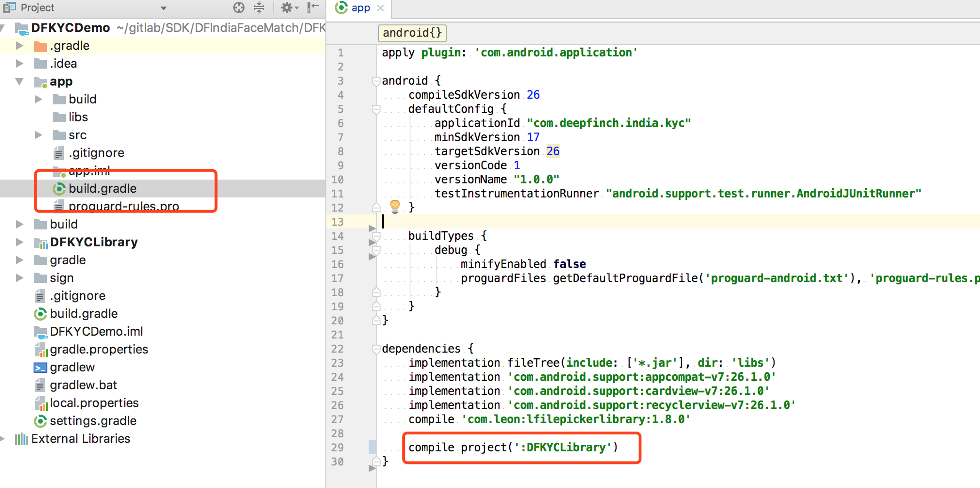Expand the src folder
The width and height of the screenshot is (980, 488).
(39, 135)
